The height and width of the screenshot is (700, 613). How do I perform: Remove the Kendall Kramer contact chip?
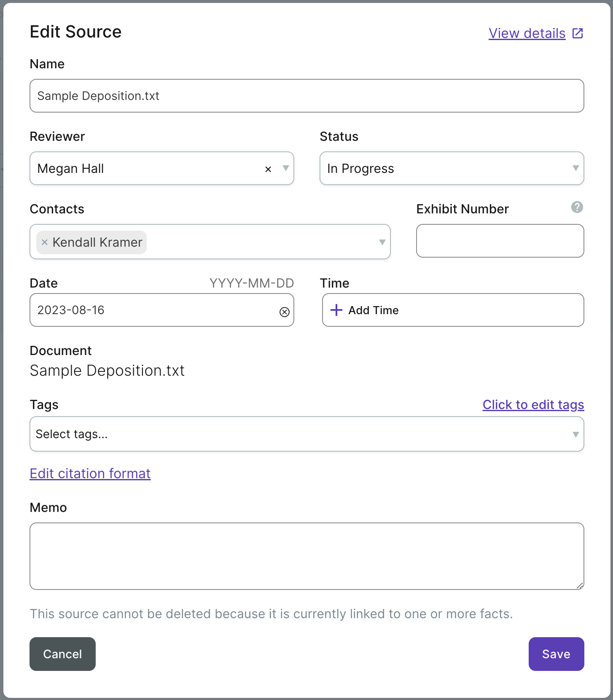tap(45, 242)
